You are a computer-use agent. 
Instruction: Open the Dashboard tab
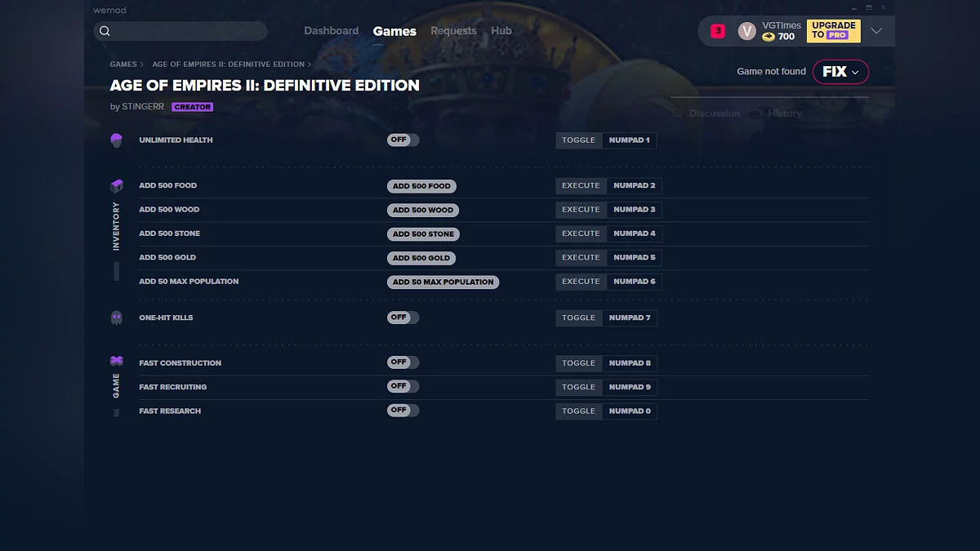pos(332,31)
